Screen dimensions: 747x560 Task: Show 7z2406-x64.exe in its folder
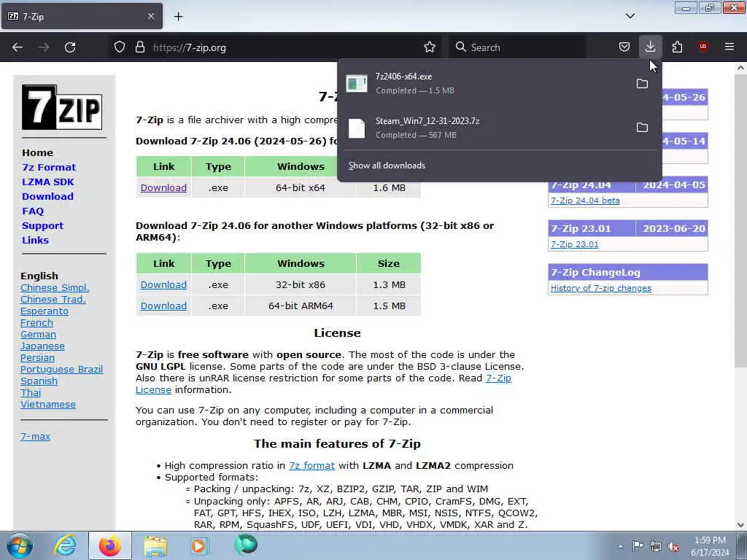coord(642,84)
